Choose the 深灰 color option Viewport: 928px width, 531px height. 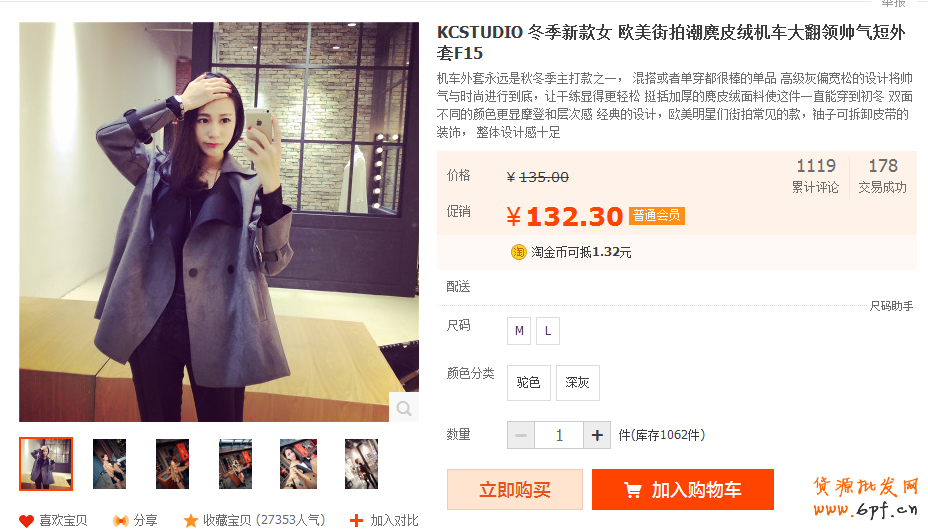pyautogui.click(x=578, y=383)
